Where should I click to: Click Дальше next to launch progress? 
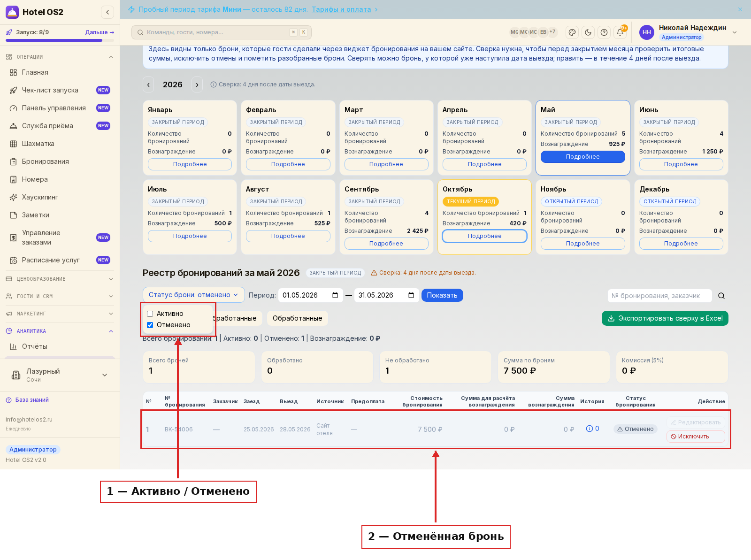pyautogui.click(x=100, y=32)
